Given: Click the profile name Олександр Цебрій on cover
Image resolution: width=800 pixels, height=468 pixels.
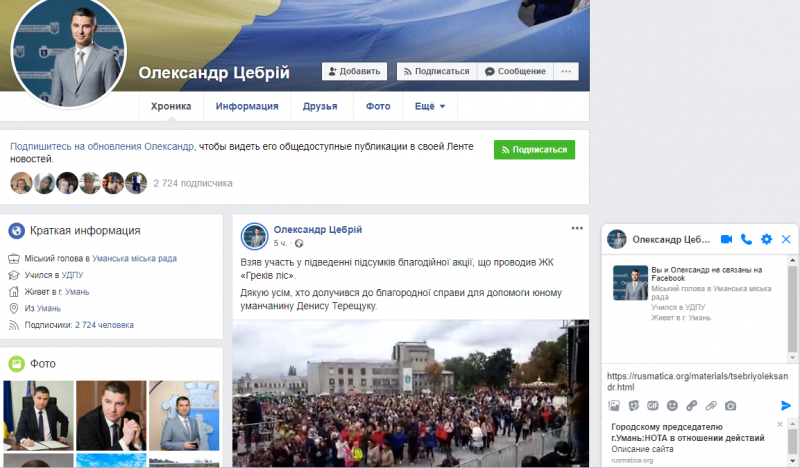Looking at the screenshot, I should coord(214,73).
